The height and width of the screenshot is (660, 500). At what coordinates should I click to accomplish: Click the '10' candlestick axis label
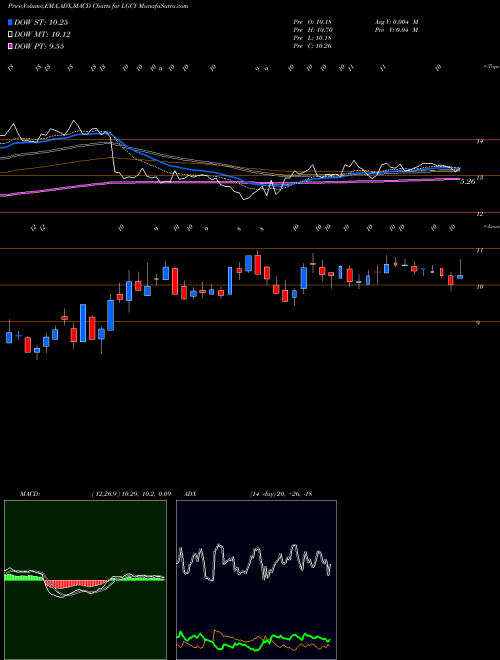479,287
